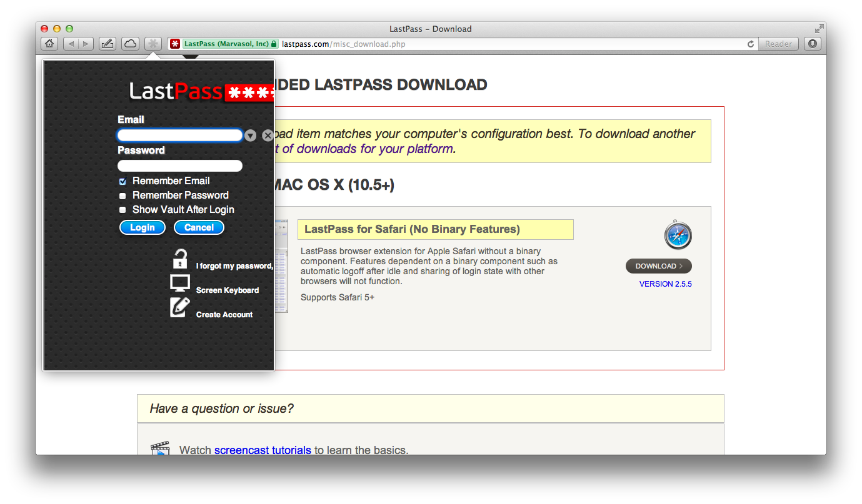Open the screencast tutorials link

pyautogui.click(x=263, y=450)
